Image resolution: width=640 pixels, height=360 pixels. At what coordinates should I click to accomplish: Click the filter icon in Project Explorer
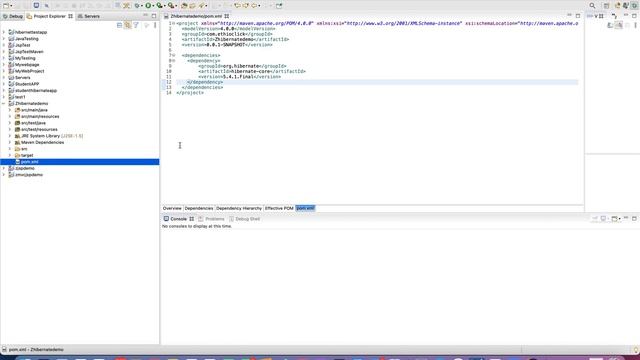click(136, 25)
